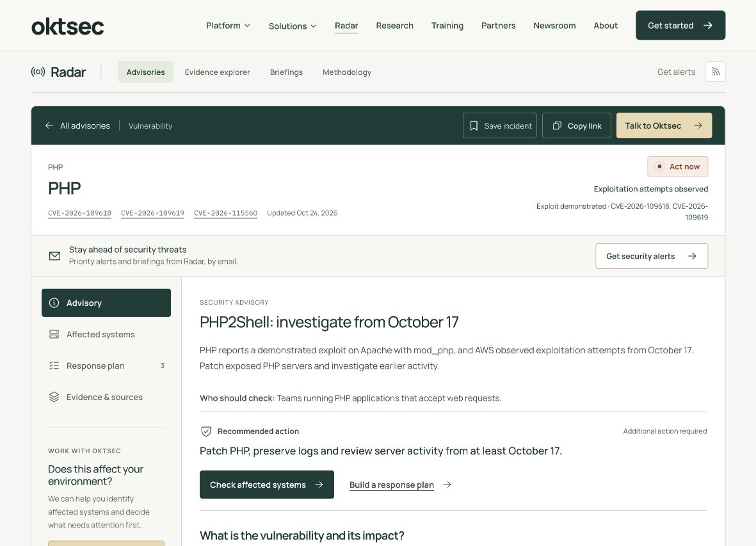Click 'Additional action required' label
The height and width of the screenshot is (546, 756).
[x=665, y=431]
